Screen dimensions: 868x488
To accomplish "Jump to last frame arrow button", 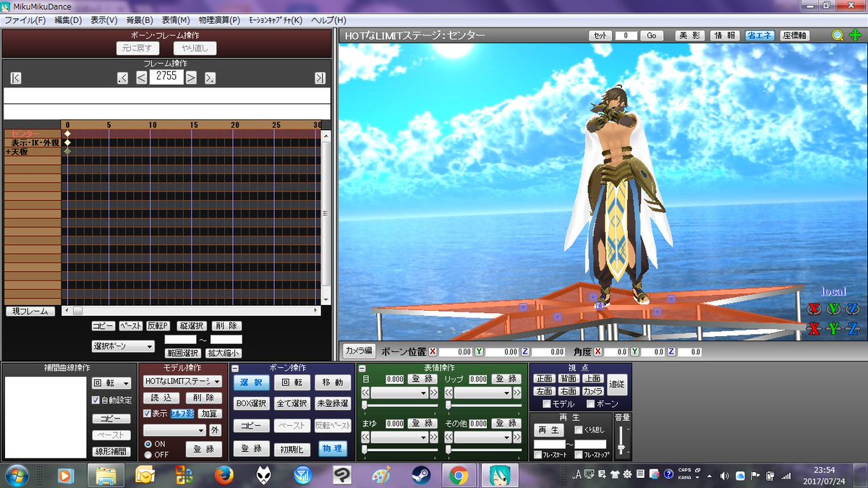I will 320,78.
